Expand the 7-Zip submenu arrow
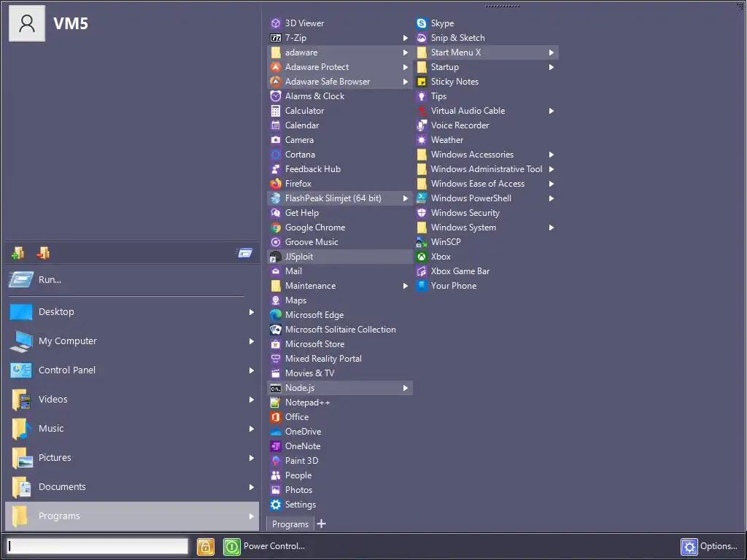Image resolution: width=747 pixels, height=560 pixels. pos(406,38)
